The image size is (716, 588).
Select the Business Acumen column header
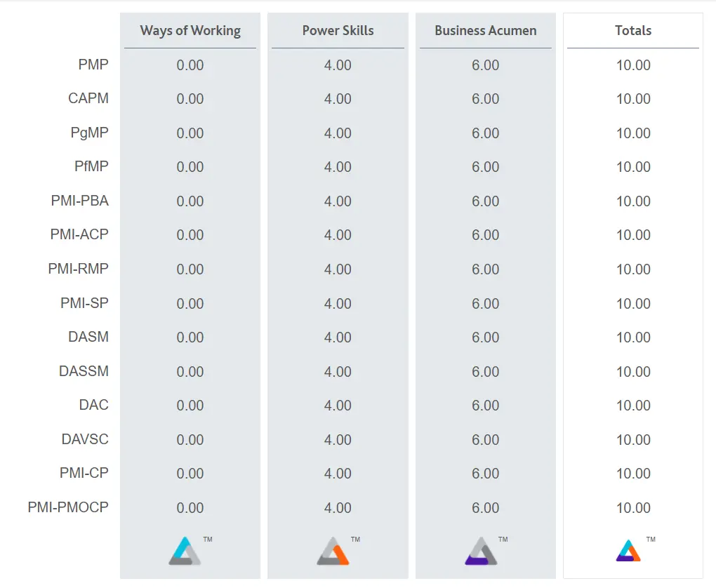pyautogui.click(x=486, y=31)
